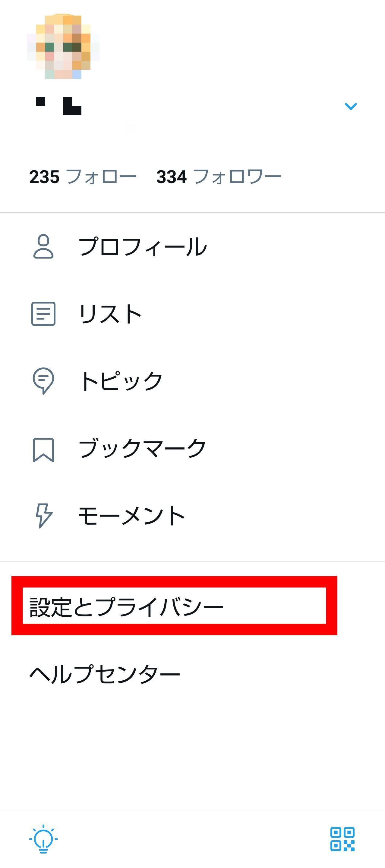Open ブックマーク menu item

click(x=192, y=449)
